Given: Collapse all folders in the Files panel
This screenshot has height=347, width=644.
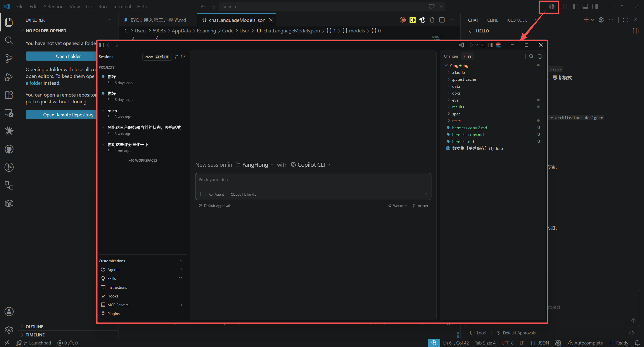Looking at the screenshot, I should tap(540, 56).
